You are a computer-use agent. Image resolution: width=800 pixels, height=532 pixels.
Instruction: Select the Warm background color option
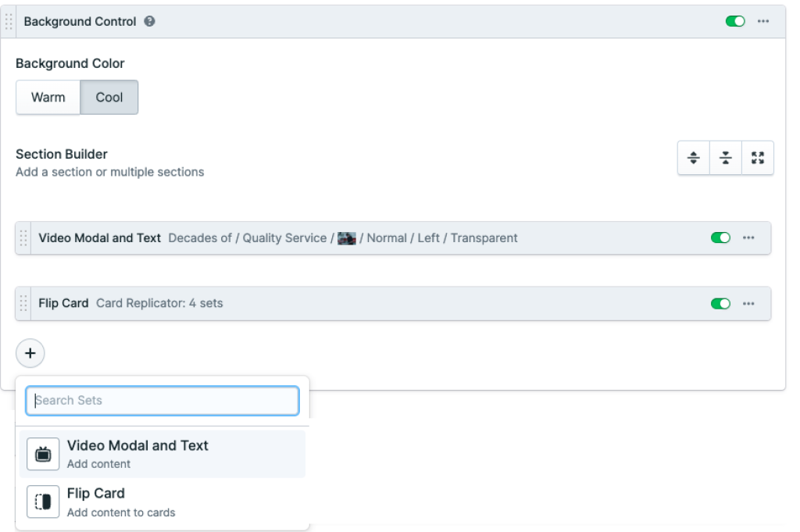coord(48,97)
